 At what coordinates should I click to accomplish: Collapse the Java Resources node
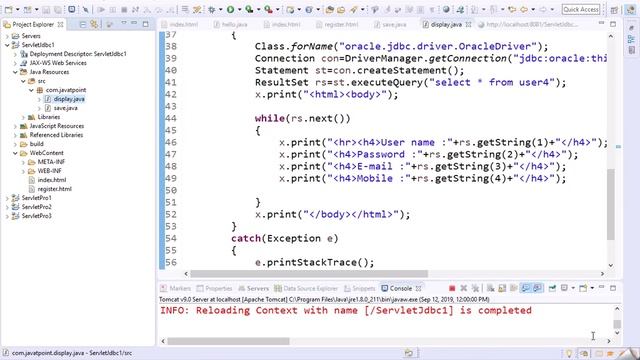(x=15, y=72)
